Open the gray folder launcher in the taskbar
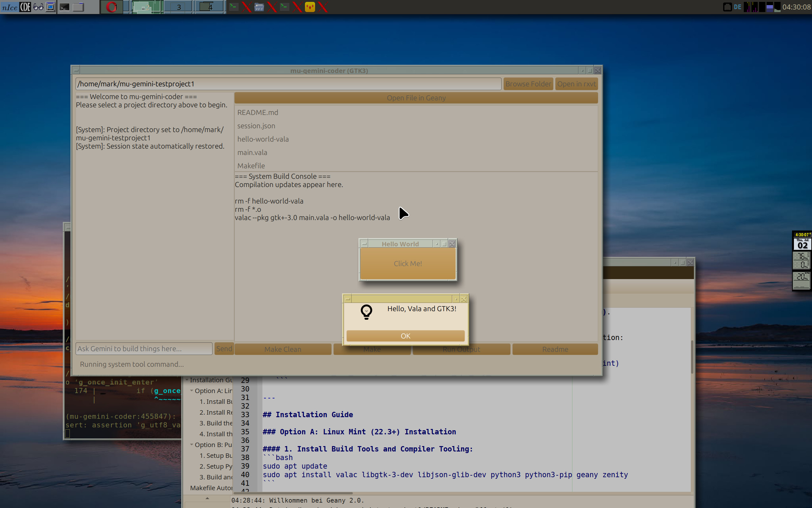This screenshot has height=508, width=812. [78, 7]
